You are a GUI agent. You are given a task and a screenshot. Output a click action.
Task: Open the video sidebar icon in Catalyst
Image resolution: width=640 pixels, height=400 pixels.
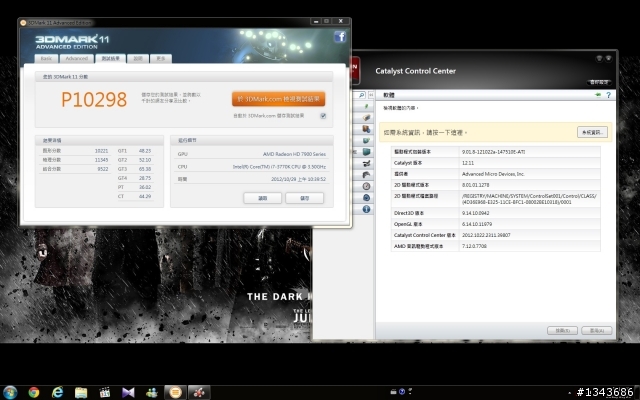pos(367,163)
